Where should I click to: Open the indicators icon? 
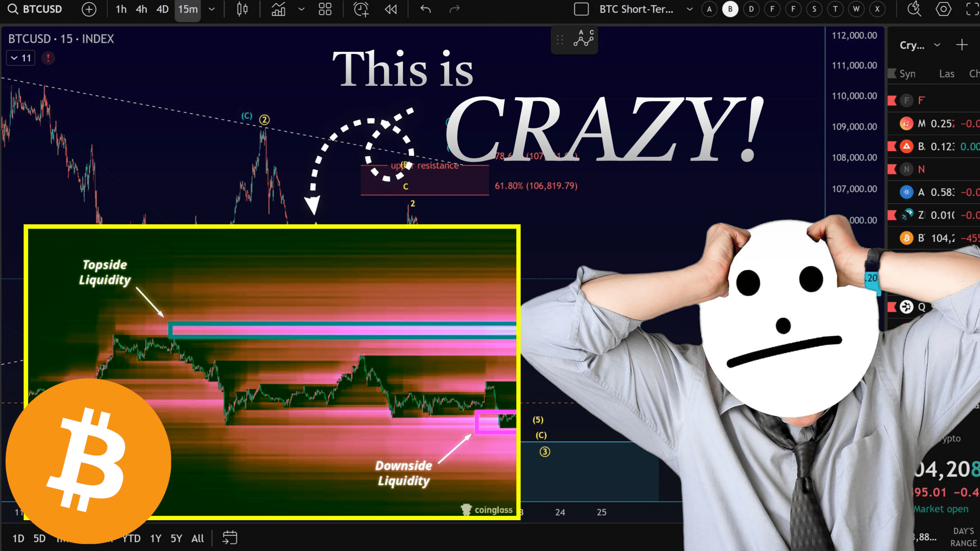point(279,9)
